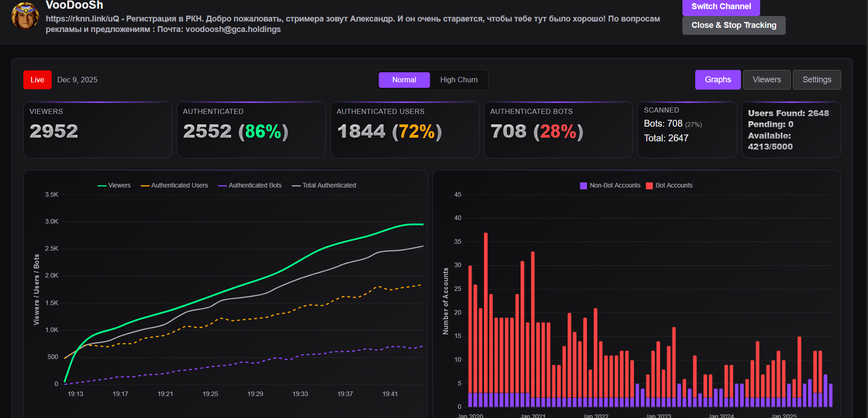The image size is (868, 418).
Task: Switch to the Viewers tab
Action: 767,80
